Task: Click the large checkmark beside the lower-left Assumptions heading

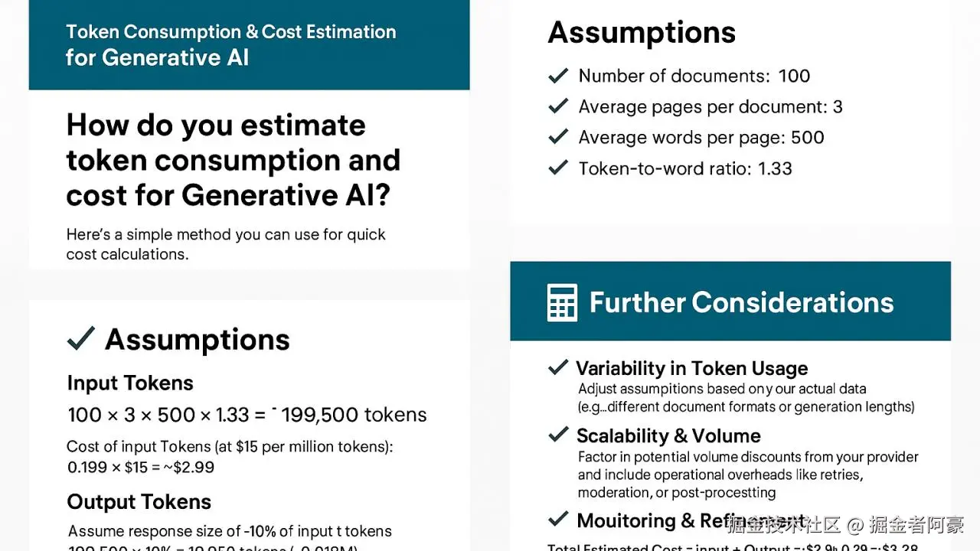Action: pos(81,338)
